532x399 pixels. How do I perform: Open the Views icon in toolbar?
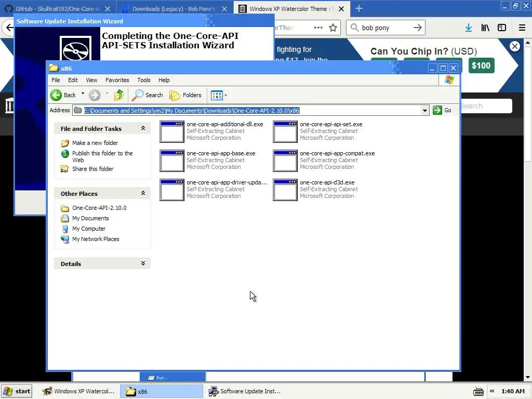217,96
